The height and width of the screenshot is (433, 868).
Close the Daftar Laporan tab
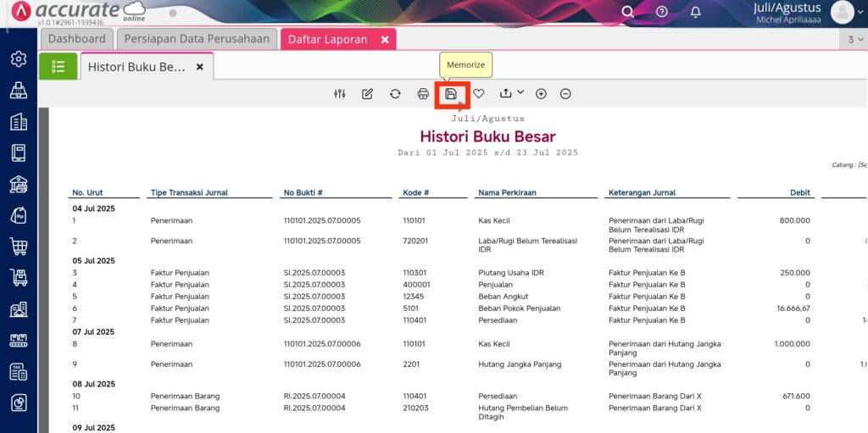pos(386,40)
